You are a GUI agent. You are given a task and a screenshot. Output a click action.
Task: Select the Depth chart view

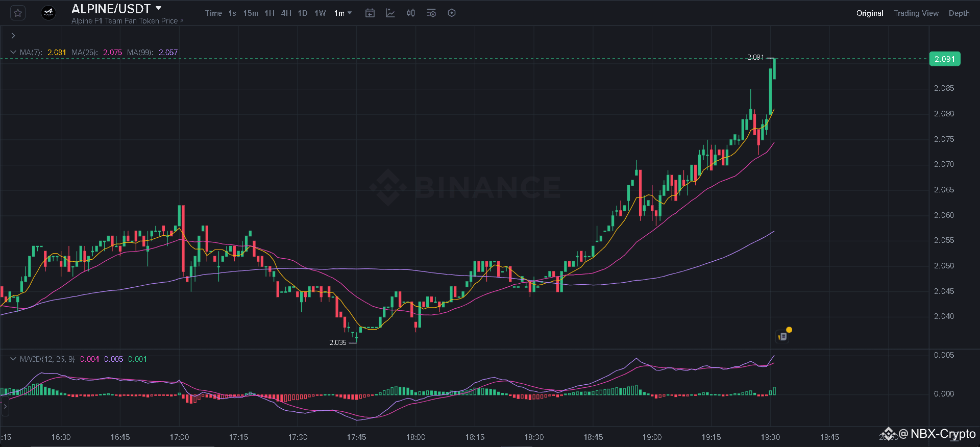[959, 13]
